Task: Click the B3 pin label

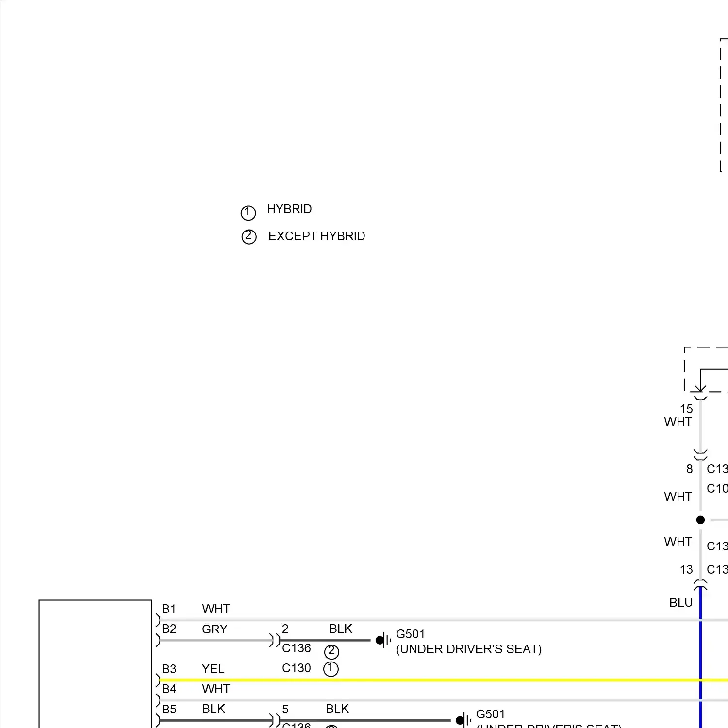Action: click(169, 669)
